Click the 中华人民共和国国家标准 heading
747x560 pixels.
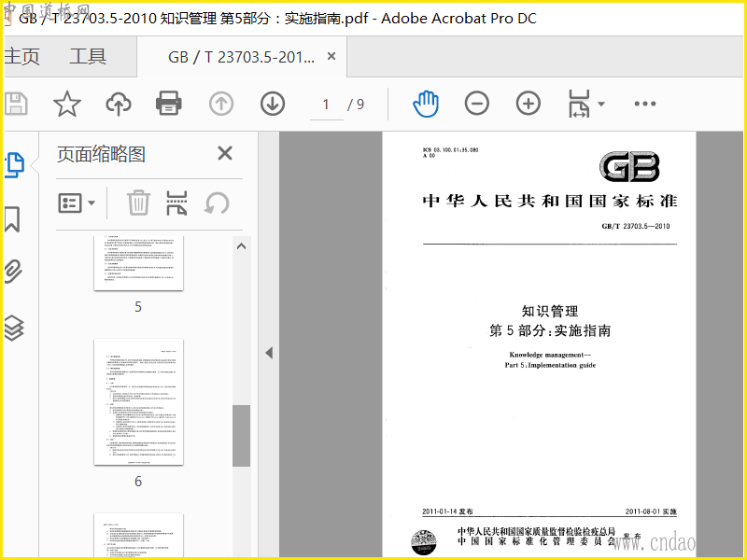pos(550,201)
